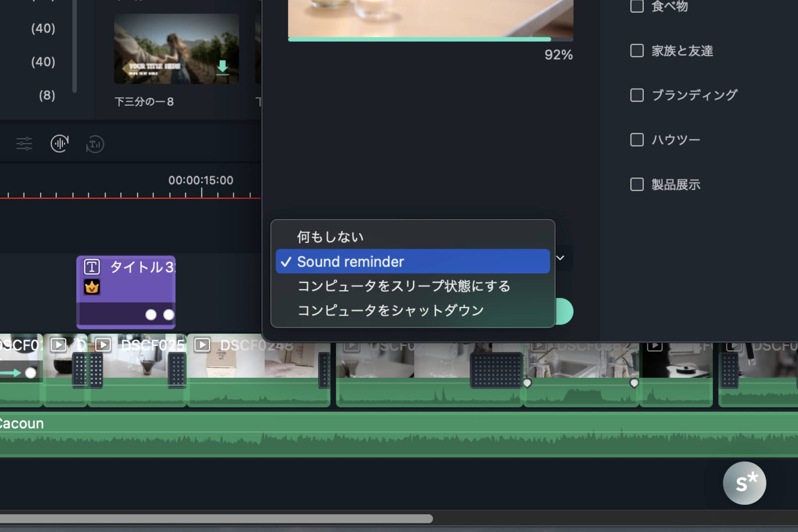The height and width of the screenshot is (532, 798).
Task: Click the download arrow on the title thumbnail
Action: 222,67
